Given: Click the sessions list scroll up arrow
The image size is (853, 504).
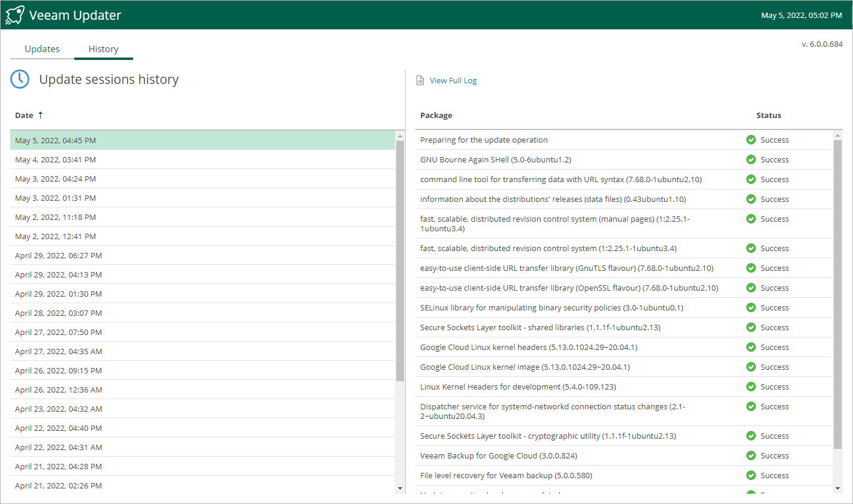Looking at the screenshot, I should click(400, 136).
